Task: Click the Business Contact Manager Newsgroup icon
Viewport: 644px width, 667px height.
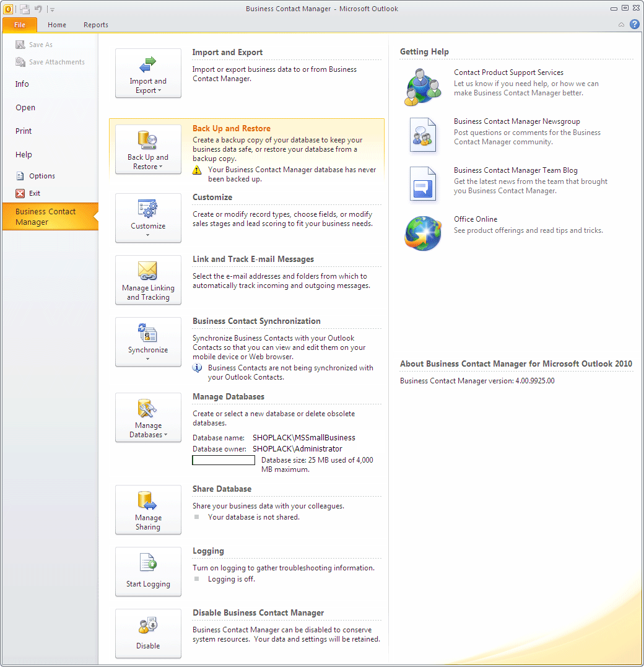Action: 423,135
